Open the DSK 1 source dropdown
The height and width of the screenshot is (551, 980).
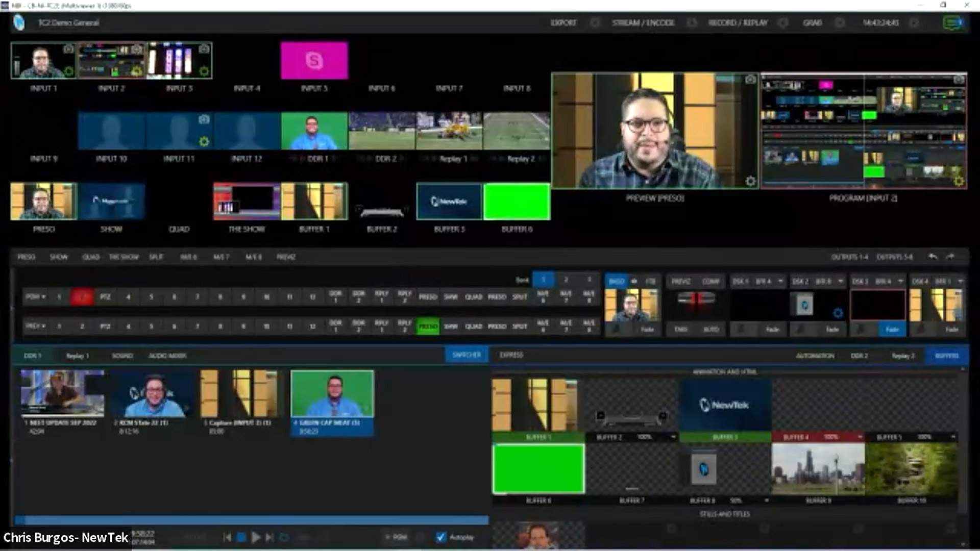click(780, 281)
